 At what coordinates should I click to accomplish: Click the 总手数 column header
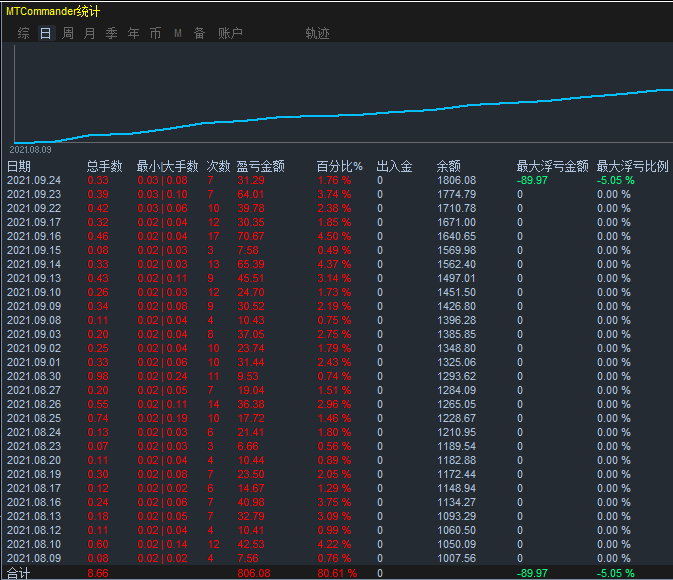[104, 167]
